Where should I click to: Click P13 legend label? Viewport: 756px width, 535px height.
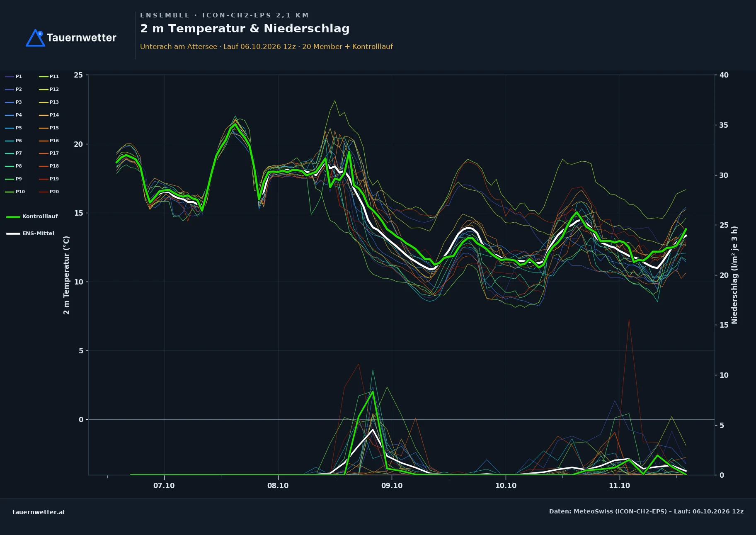pyautogui.click(x=54, y=102)
